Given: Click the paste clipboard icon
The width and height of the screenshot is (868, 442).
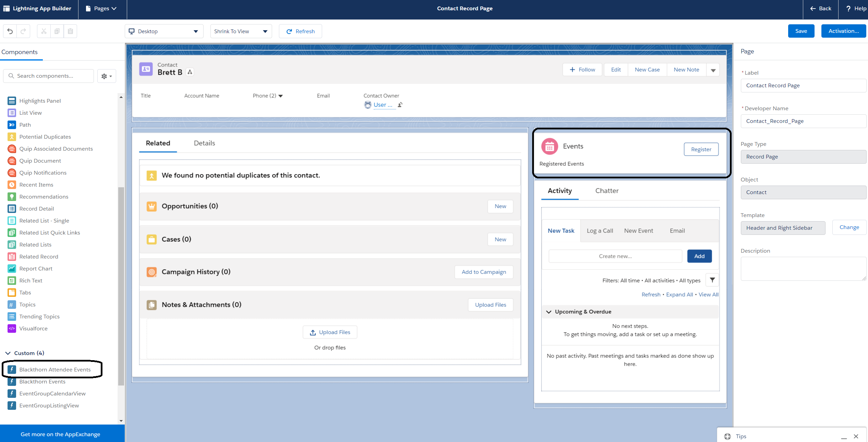Looking at the screenshot, I should (70, 31).
